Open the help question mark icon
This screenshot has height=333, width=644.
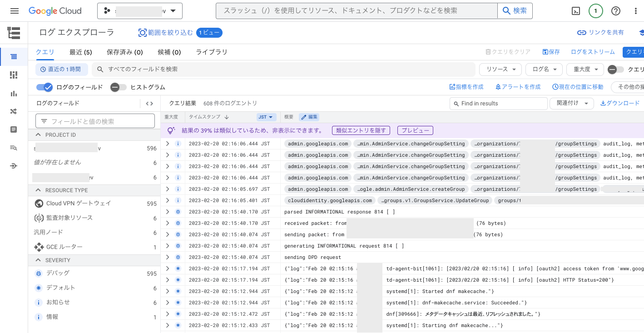pyautogui.click(x=615, y=11)
